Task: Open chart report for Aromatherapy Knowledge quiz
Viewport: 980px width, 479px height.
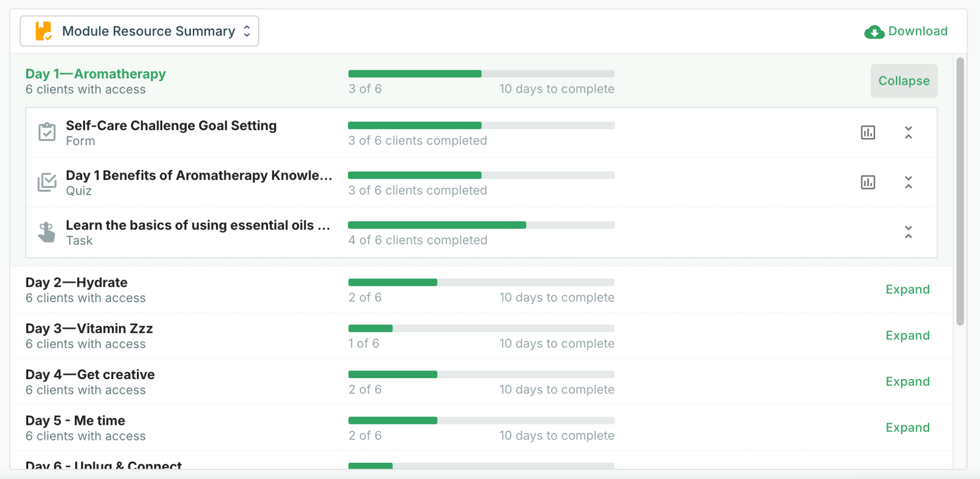Action: (868, 182)
